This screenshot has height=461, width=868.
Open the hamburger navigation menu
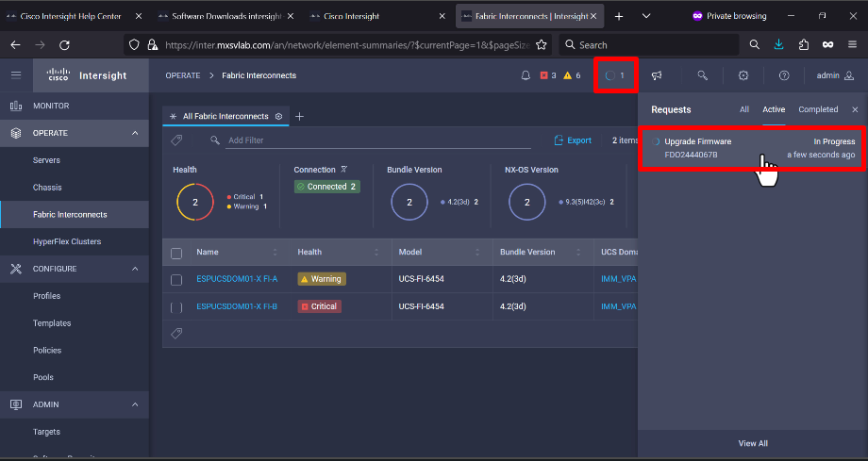tap(16, 75)
